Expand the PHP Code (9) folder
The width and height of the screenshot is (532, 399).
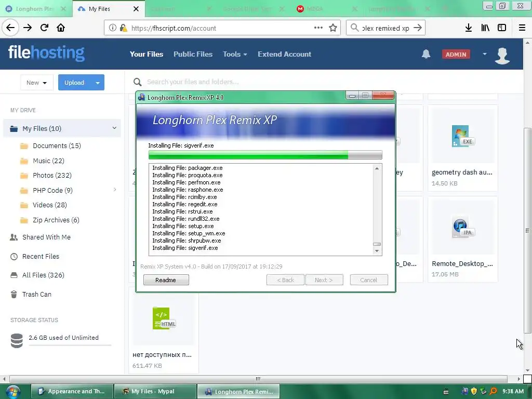coord(115,190)
